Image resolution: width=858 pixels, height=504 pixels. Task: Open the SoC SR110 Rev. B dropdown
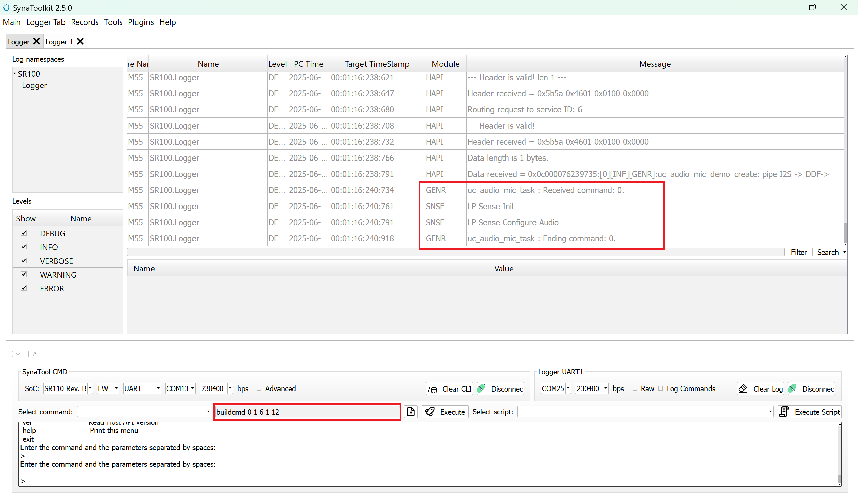[x=90, y=388]
